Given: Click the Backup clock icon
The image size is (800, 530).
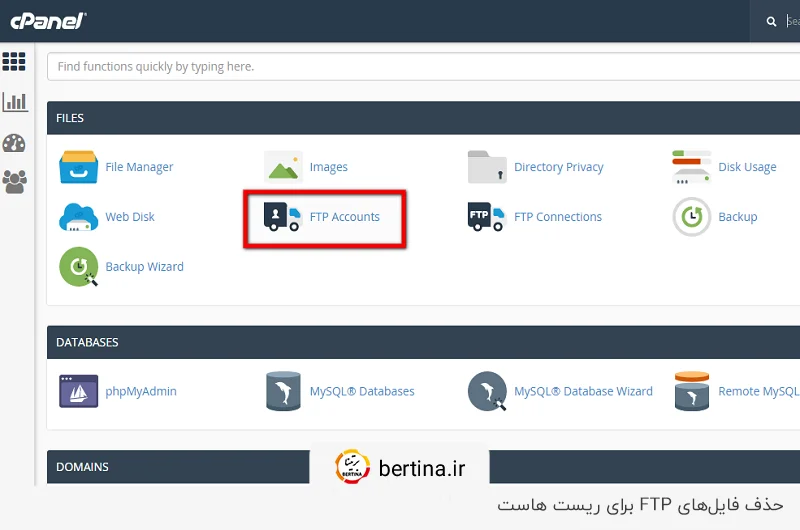Looking at the screenshot, I should [x=692, y=217].
